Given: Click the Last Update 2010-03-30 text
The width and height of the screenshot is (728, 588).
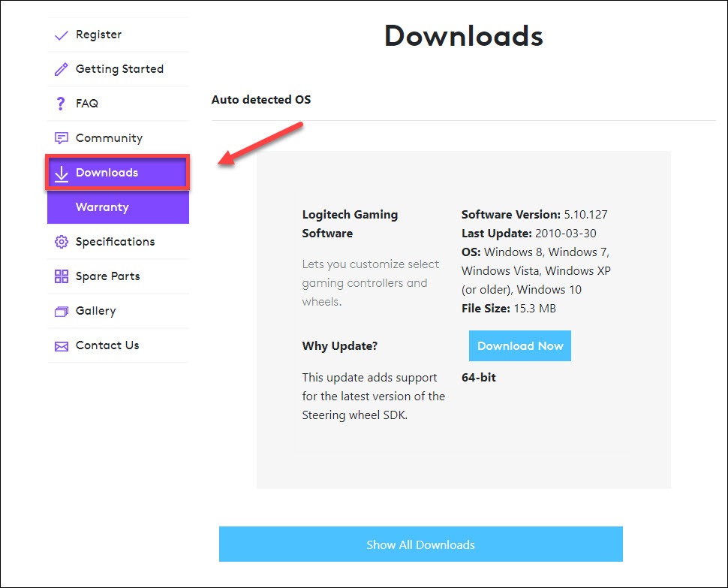Looking at the screenshot, I should point(529,233).
